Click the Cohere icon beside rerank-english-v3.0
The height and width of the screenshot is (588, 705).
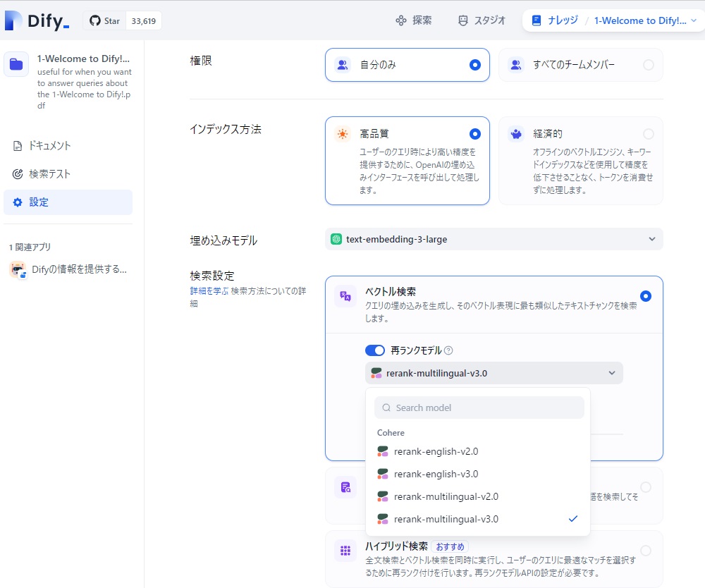[x=383, y=474]
